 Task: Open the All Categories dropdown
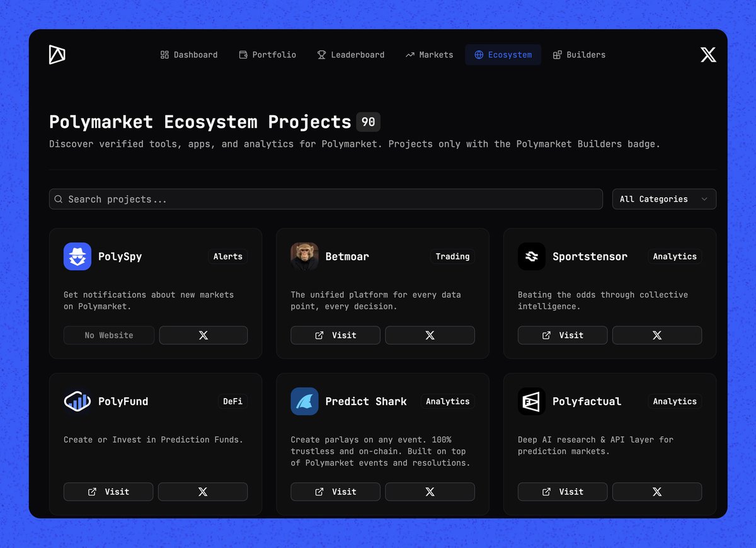point(664,199)
